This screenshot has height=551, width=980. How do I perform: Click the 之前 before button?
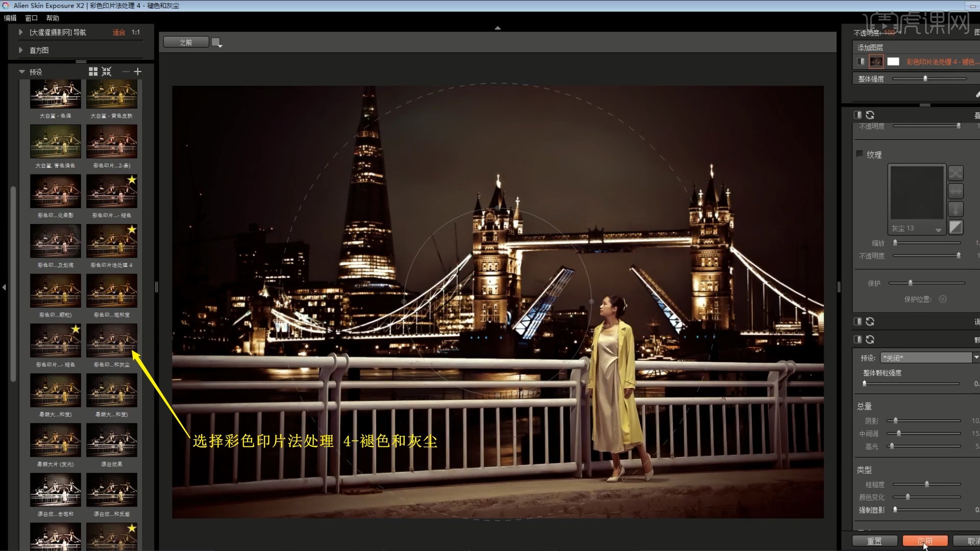186,42
